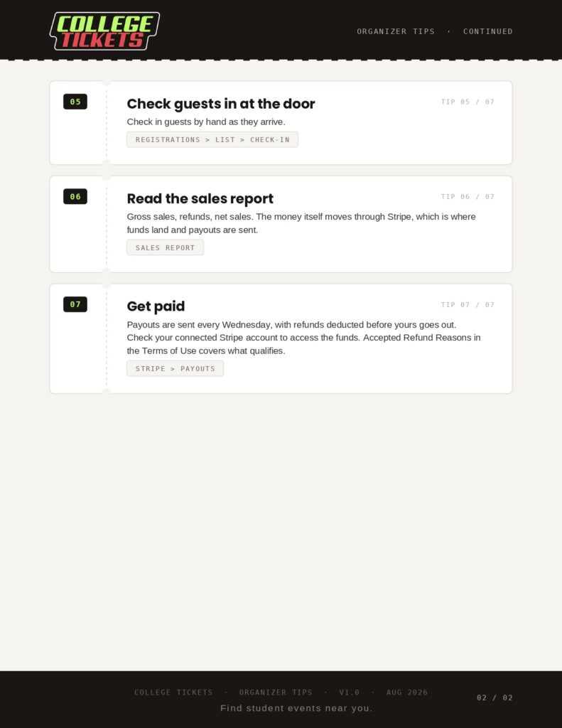Click the footer tagline Find student events near you
The height and width of the screenshot is (728, 562).
click(x=296, y=708)
